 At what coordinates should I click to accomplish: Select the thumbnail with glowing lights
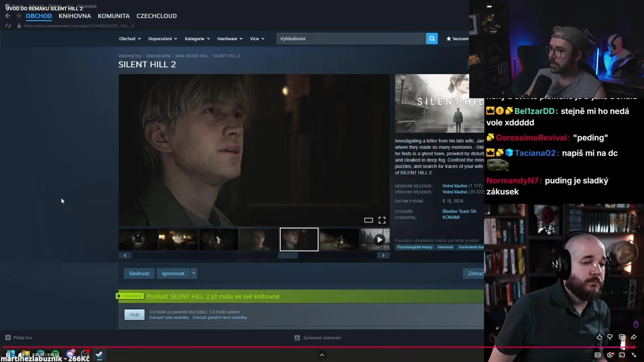pyautogui.click(x=178, y=239)
